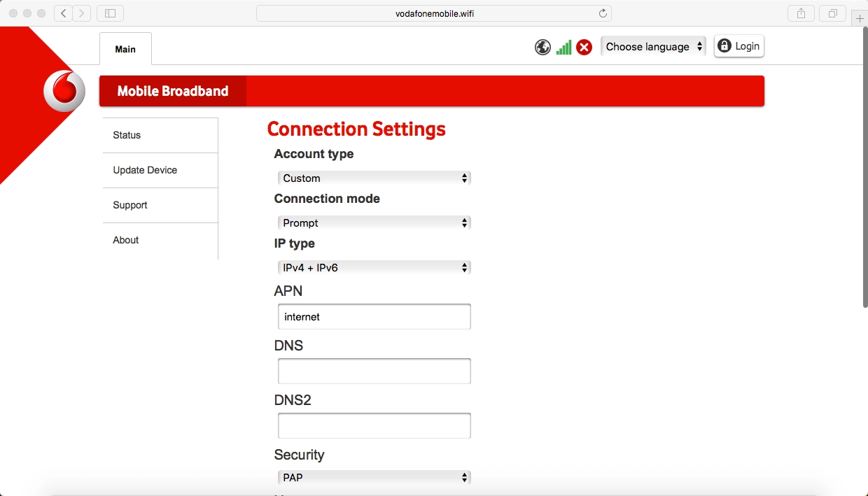
Task: Open the Support page link
Action: coord(130,205)
